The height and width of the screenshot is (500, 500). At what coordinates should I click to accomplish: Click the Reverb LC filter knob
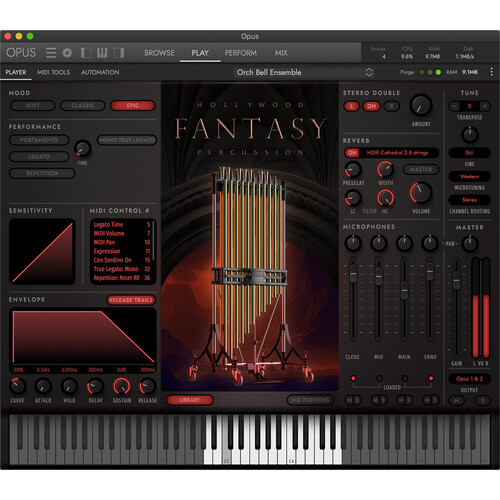(x=353, y=198)
